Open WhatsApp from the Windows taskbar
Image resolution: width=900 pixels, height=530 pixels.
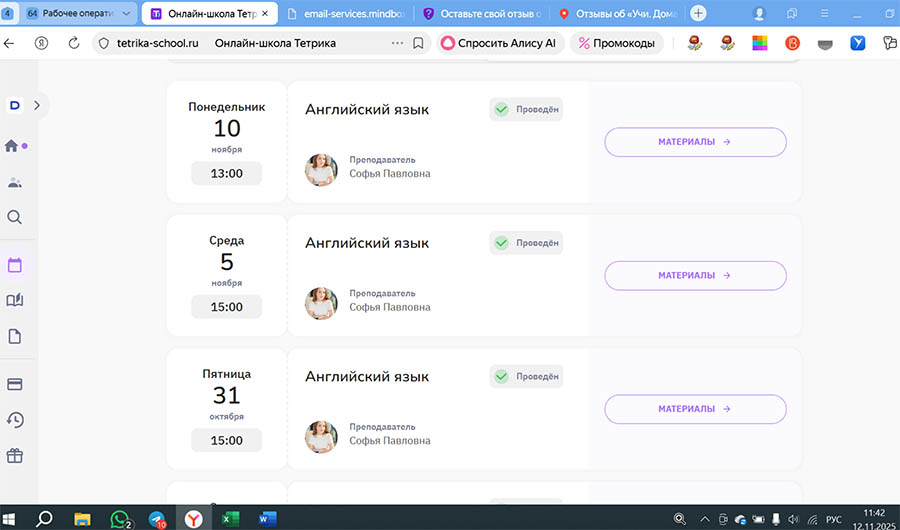(121, 518)
